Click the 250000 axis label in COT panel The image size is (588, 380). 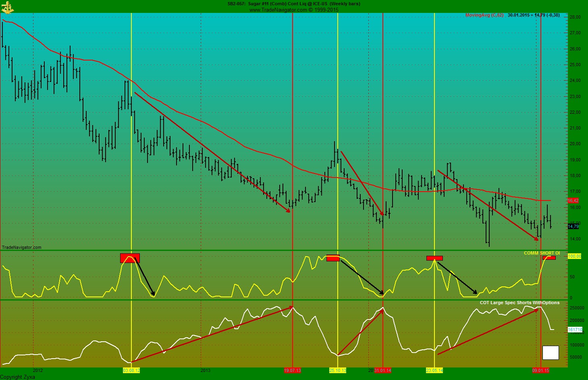click(x=577, y=308)
